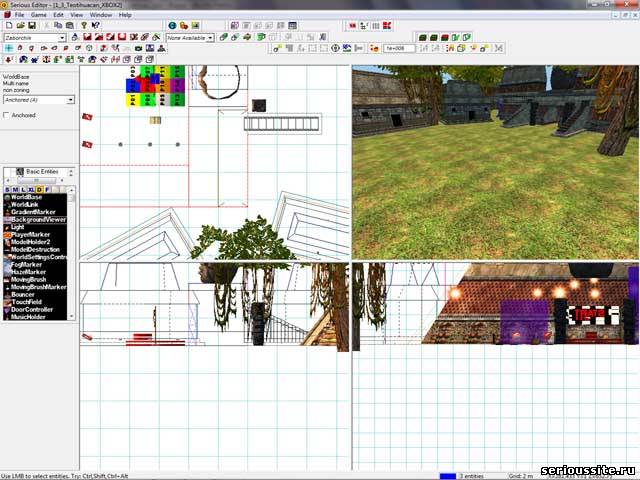Open the None Available dropdown

click(210, 38)
